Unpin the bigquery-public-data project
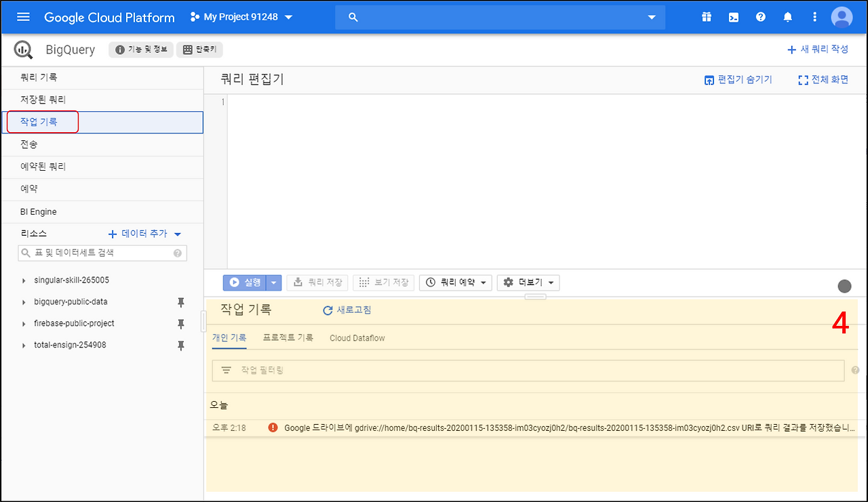868x502 pixels. (x=181, y=302)
